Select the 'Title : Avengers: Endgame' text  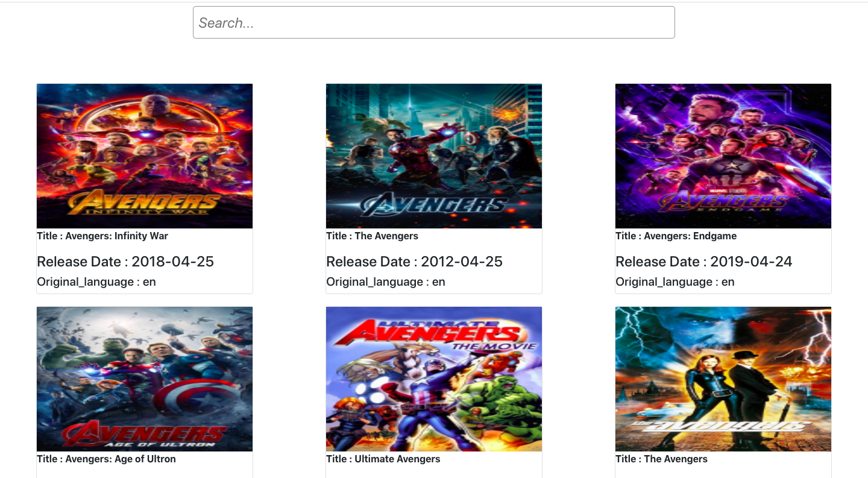click(676, 236)
